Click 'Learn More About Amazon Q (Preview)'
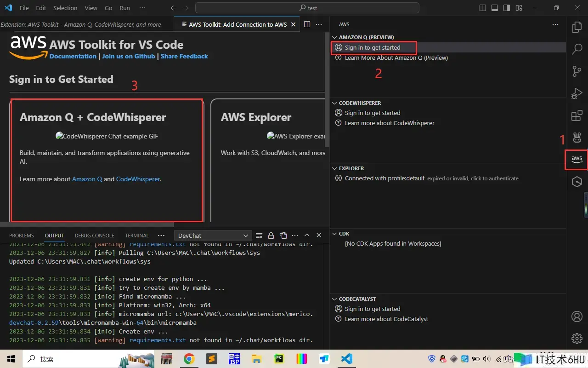 [448, 57]
